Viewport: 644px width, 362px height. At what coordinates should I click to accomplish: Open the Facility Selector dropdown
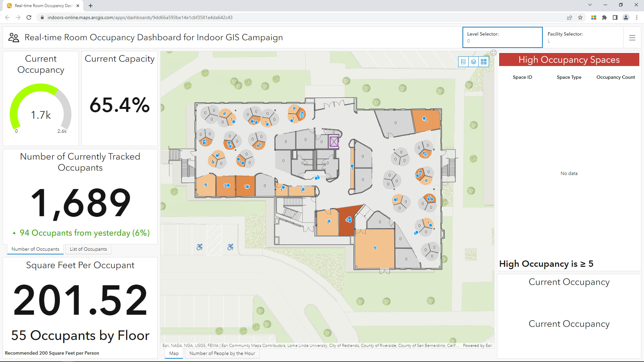click(583, 38)
